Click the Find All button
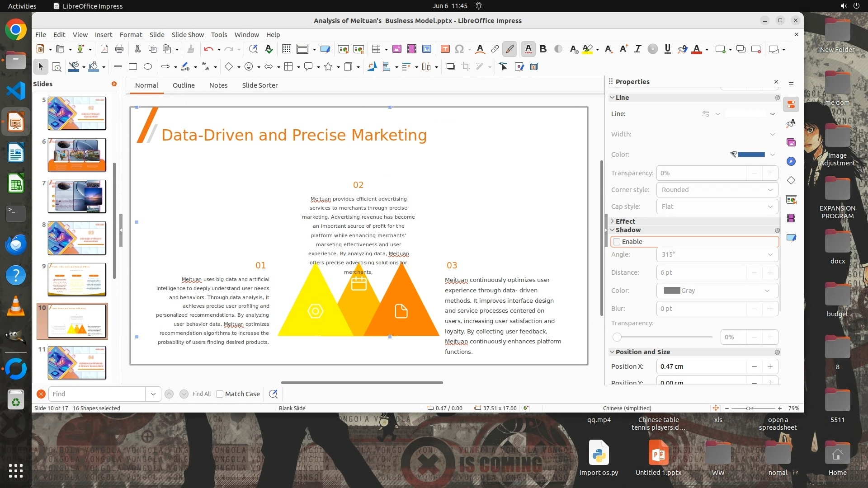Image resolution: width=868 pixels, height=488 pixels. [x=201, y=394]
